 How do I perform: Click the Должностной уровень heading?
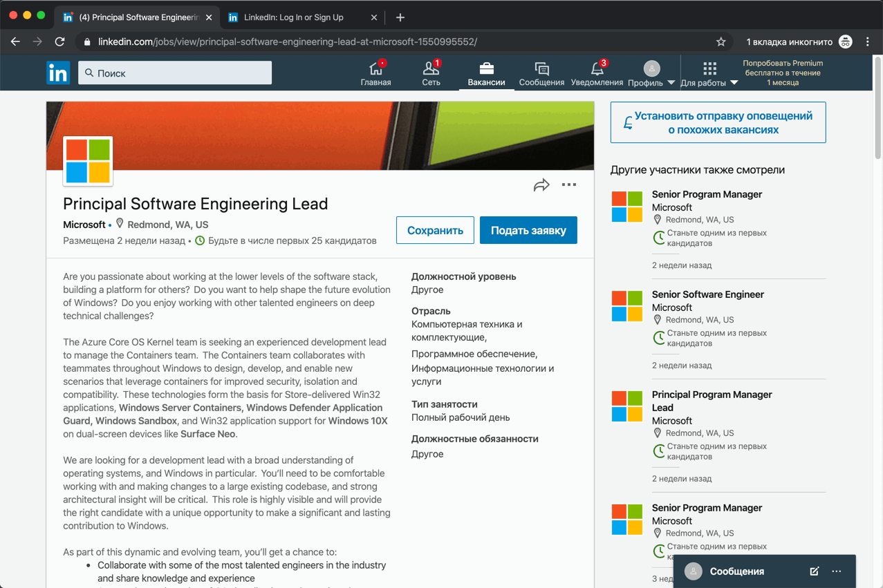coord(463,276)
